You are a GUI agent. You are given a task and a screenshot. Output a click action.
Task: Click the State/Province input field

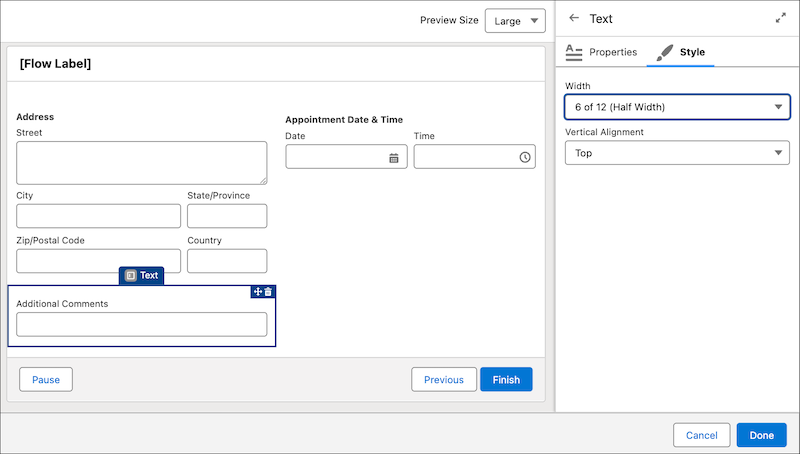coord(227,216)
